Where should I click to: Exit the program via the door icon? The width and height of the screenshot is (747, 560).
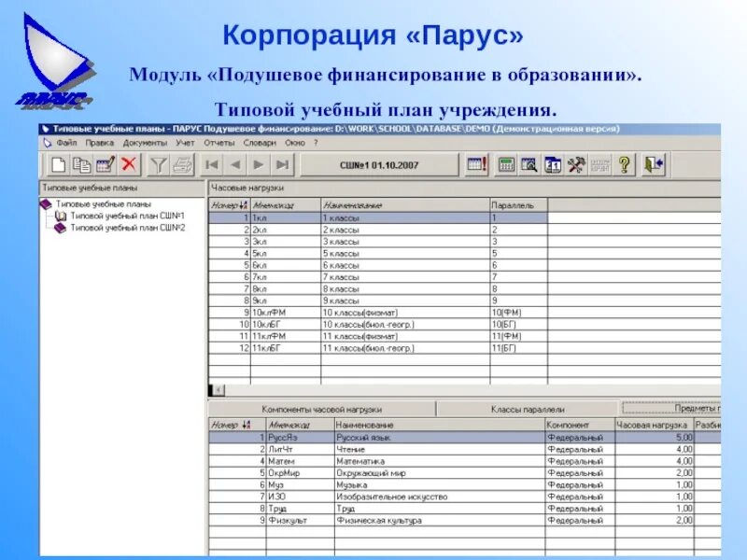[654, 165]
